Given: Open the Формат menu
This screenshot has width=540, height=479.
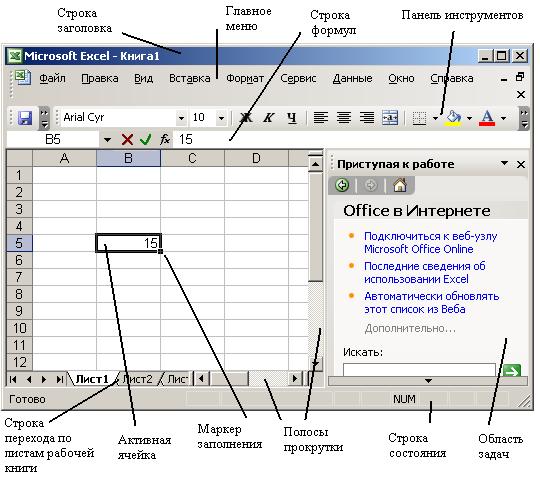Looking at the screenshot, I should (245, 79).
